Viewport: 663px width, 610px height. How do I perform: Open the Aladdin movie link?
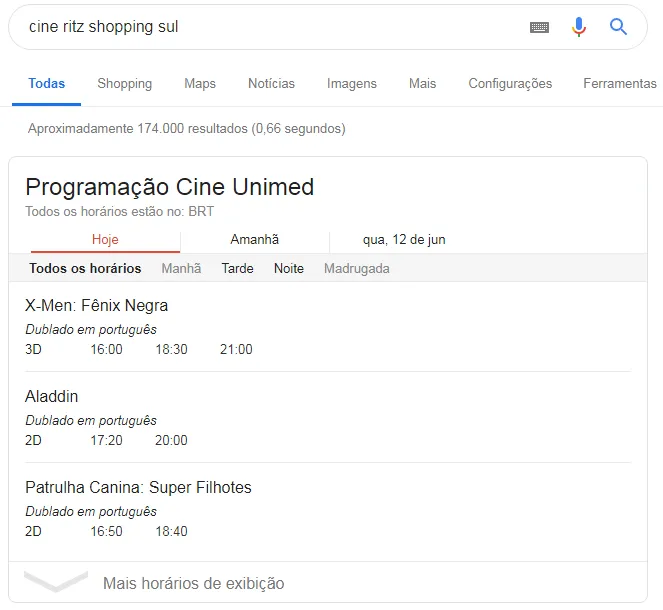coord(52,397)
